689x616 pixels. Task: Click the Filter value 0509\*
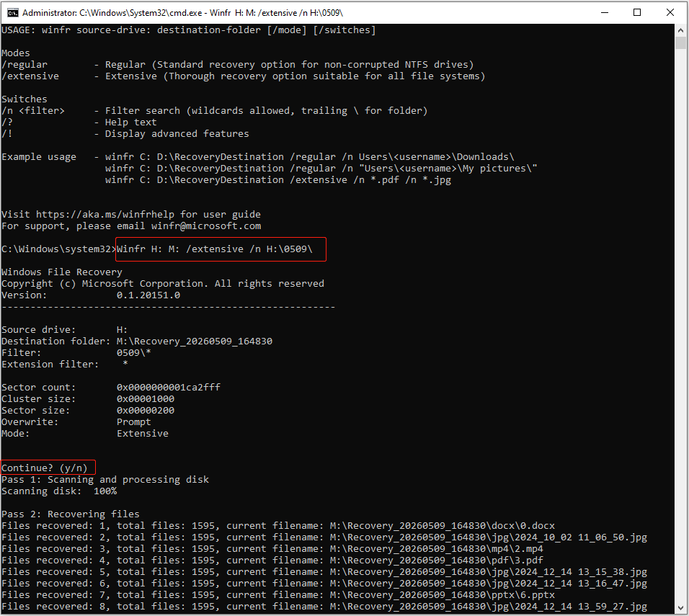point(133,353)
